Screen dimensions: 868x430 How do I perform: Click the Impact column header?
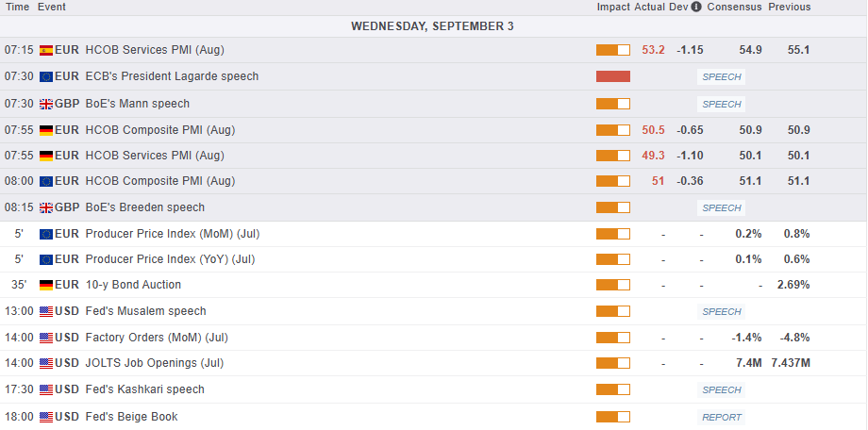pos(613,7)
